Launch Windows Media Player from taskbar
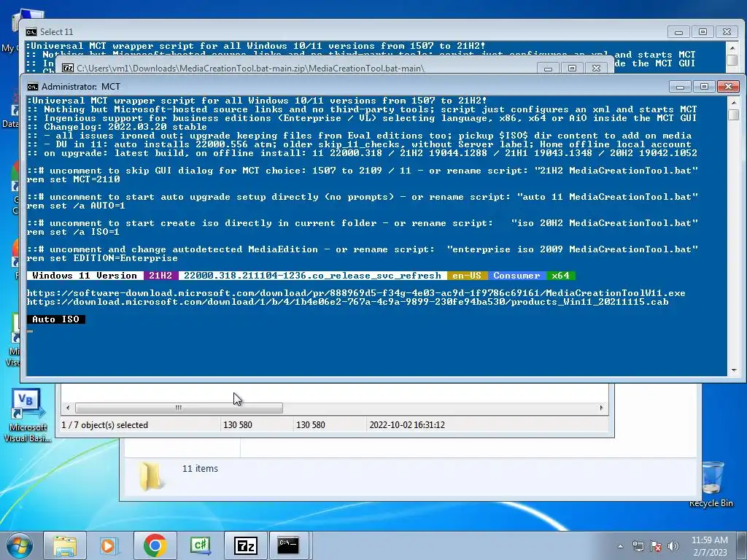Screen dimensions: 747x560 (109, 545)
